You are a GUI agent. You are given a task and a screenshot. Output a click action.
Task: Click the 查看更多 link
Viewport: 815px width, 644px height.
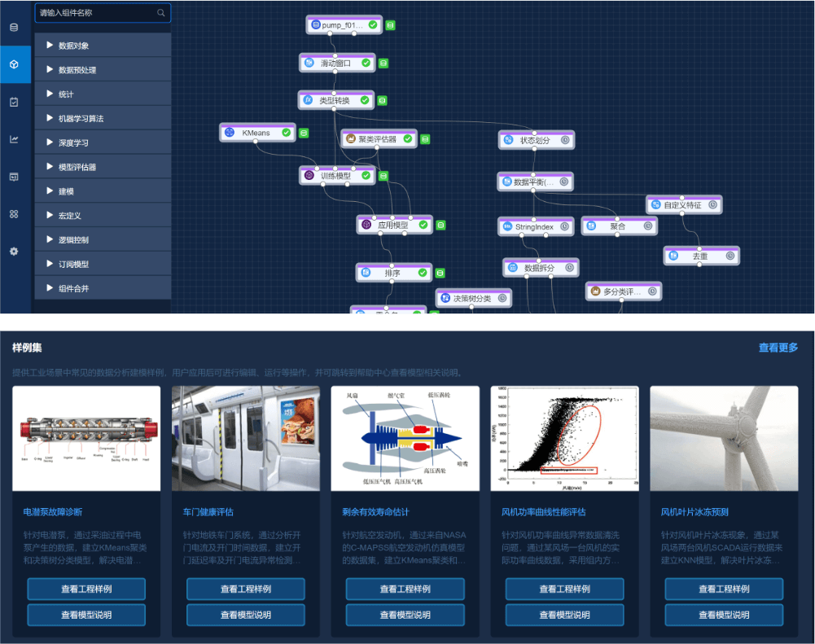(x=778, y=348)
